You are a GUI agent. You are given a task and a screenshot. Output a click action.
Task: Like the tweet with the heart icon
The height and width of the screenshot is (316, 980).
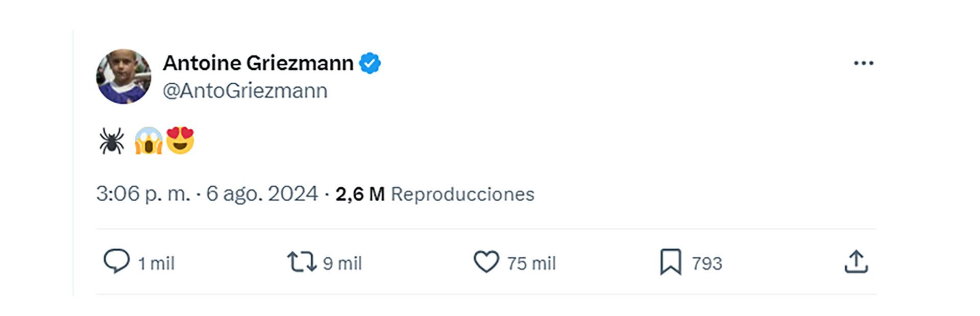486,262
